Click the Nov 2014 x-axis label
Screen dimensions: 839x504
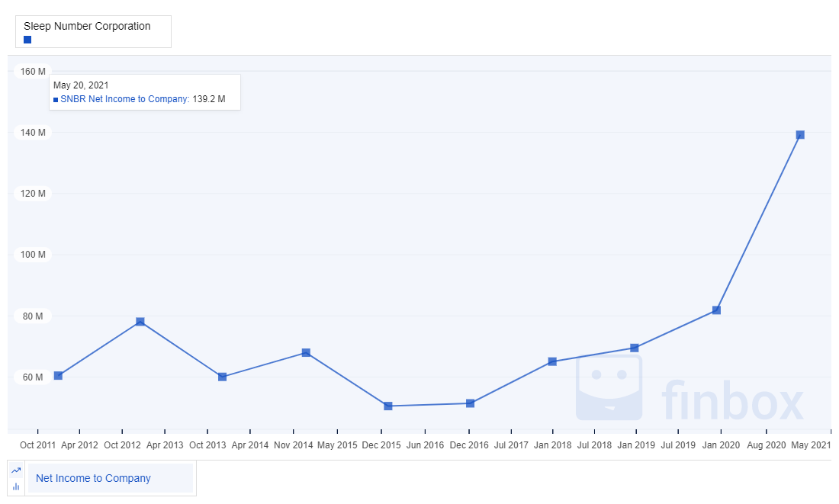coord(293,445)
